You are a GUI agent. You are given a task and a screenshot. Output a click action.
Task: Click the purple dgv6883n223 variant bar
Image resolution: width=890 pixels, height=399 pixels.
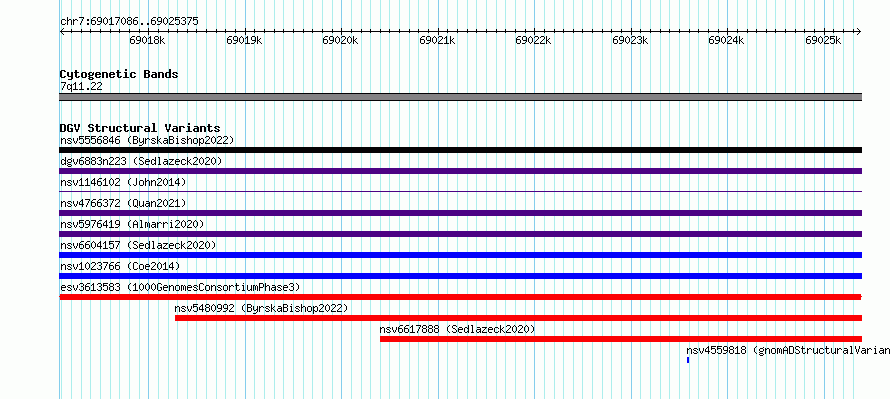click(x=461, y=171)
